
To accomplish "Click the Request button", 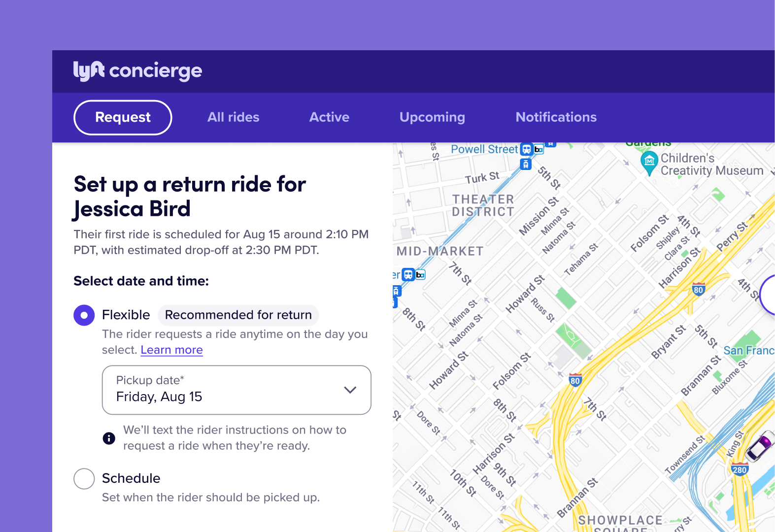I will coord(123,117).
